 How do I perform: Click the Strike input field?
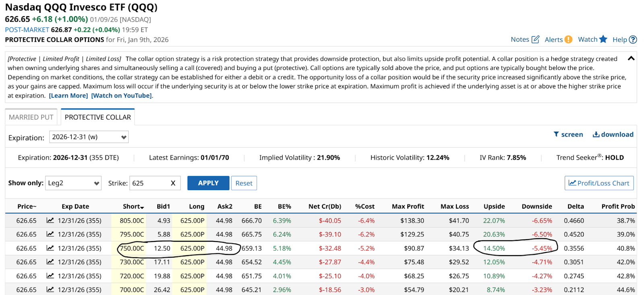click(149, 183)
